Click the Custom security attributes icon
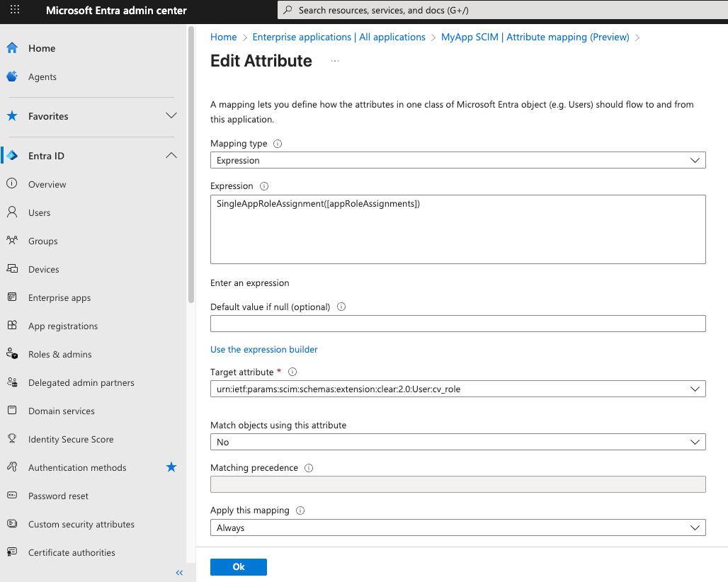The width and height of the screenshot is (728, 582). [12, 523]
